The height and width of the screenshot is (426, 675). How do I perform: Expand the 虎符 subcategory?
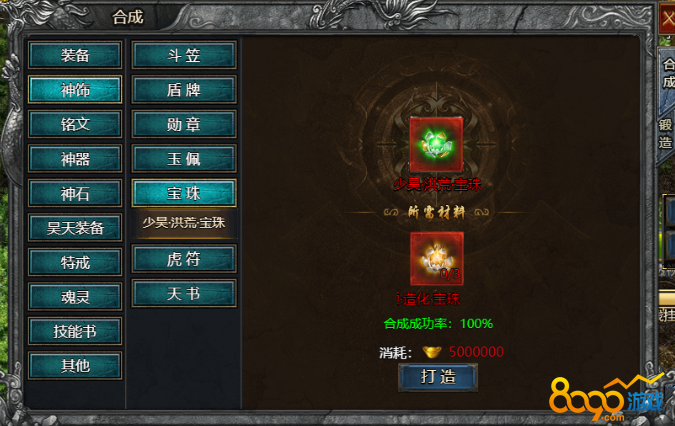184,259
